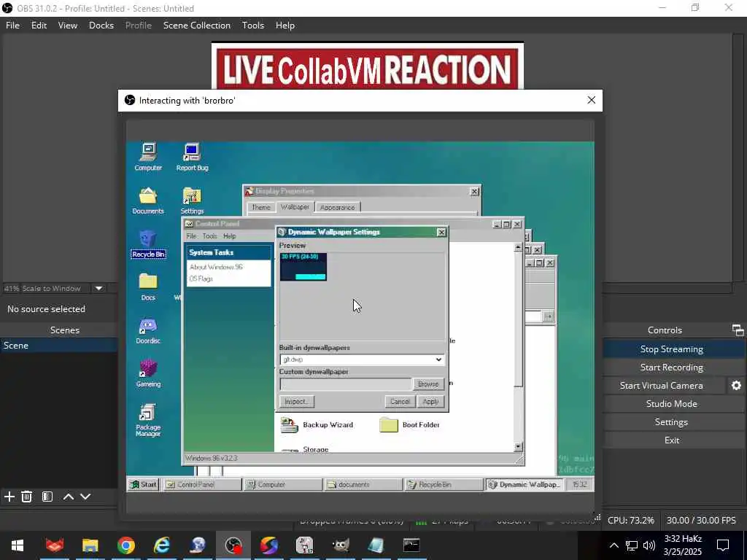The height and width of the screenshot is (560, 747).
Task: Select the Wallpaper tab in Display Properties
Action: click(295, 206)
